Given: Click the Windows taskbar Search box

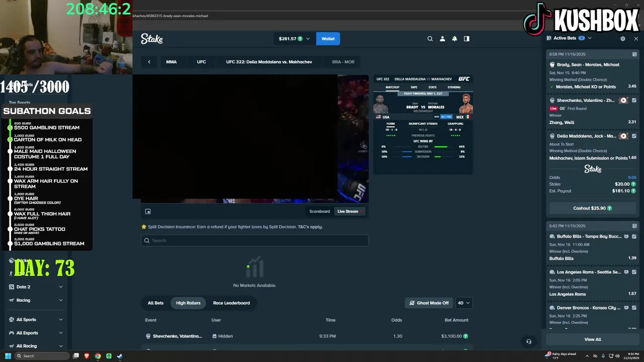Looking at the screenshot, I should click(42, 356).
